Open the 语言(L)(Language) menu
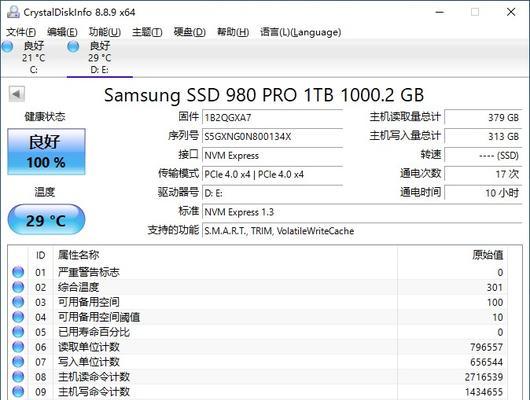The image size is (530, 400). click(x=300, y=32)
